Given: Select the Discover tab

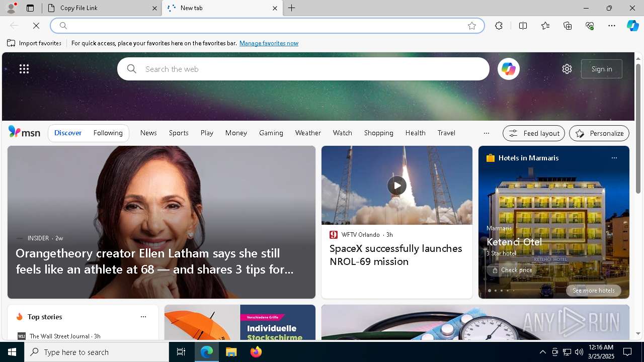Looking at the screenshot, I should click(68, 133).
